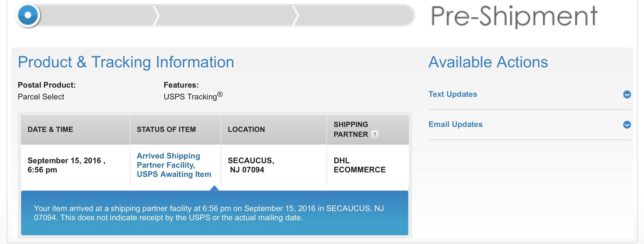
Task: Click the DATE & TIME column header
Action: tap(50, 129)
